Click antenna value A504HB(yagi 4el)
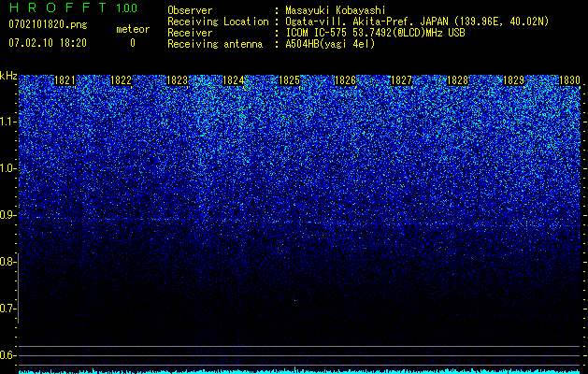The image size is (588, 374). point(330,44)
